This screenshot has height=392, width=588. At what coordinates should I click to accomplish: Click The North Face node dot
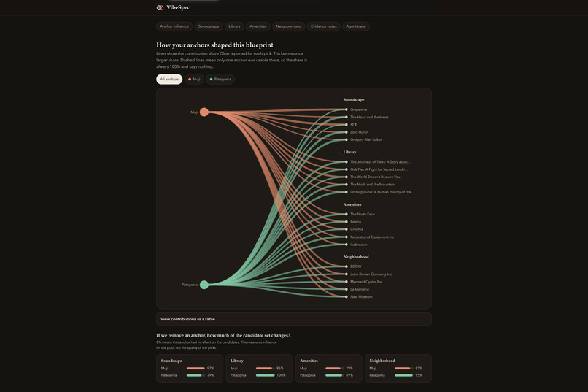(346, 214)
